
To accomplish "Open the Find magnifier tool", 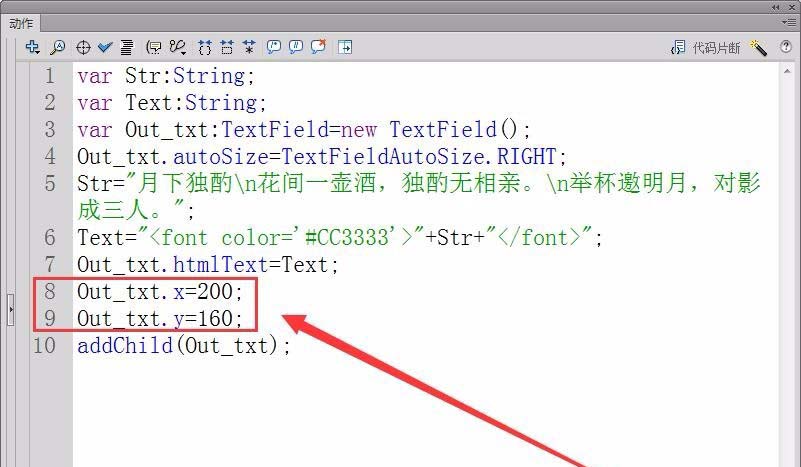I will [x=57, y=48].
